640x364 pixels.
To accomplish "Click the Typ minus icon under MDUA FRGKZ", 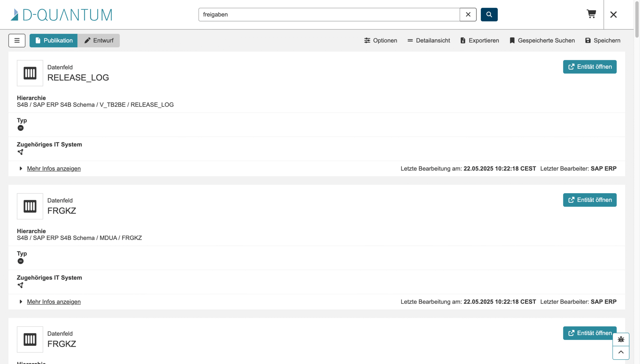I will pos(20,261).
